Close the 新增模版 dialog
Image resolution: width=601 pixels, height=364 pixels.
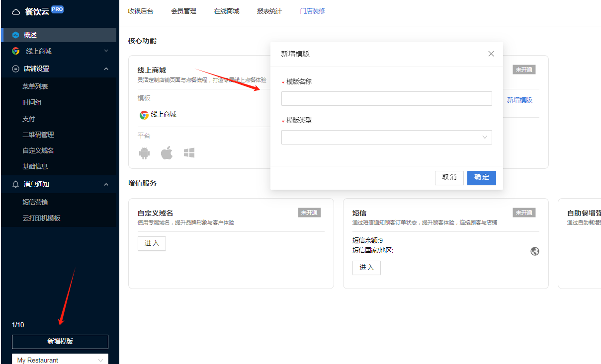491,54
